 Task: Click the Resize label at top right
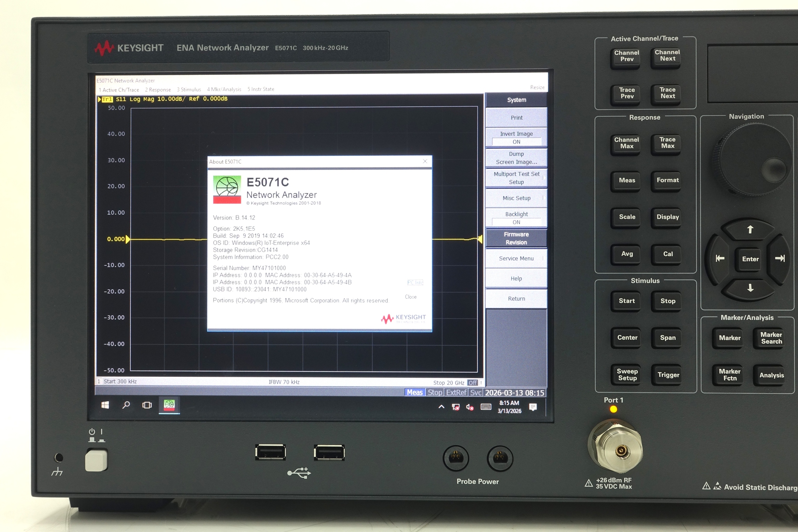(x=537, y=87)
